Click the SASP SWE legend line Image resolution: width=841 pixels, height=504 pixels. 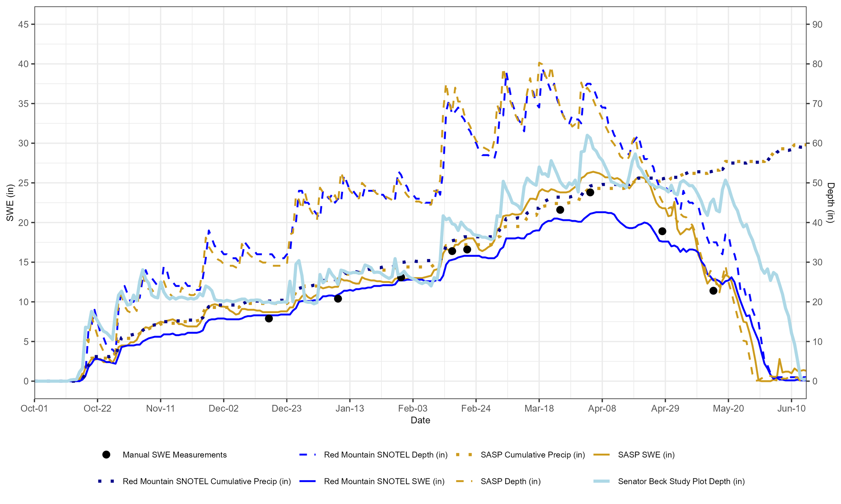pos(601,455)
